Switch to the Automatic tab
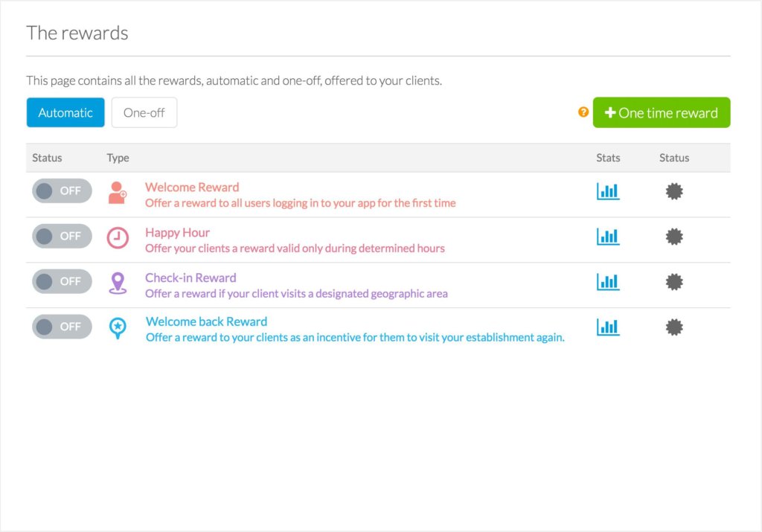This screenshot has height=532, width=762. 65,112
